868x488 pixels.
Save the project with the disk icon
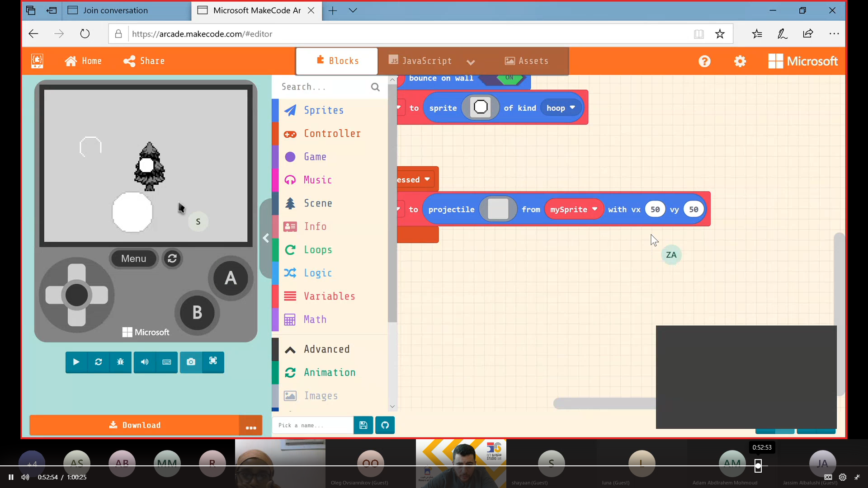[363, 425]
